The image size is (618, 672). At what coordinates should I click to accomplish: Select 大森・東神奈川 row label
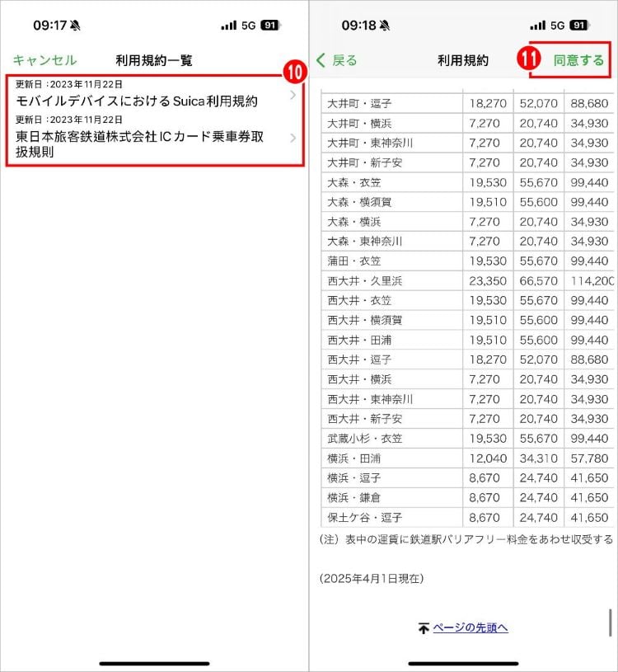coord(364,242)
